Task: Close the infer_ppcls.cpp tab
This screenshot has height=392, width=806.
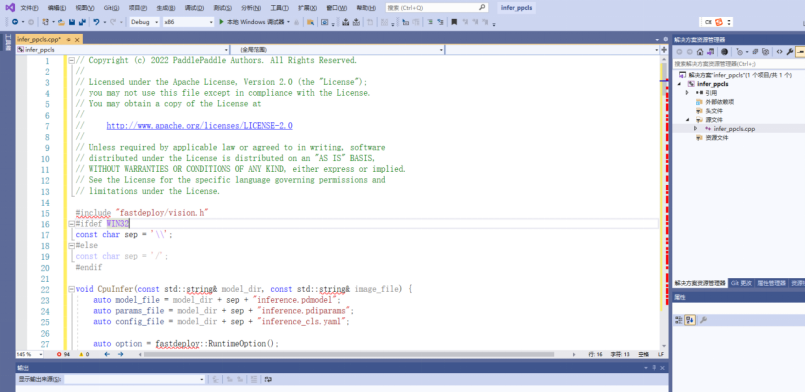Action: pos(77,40)
